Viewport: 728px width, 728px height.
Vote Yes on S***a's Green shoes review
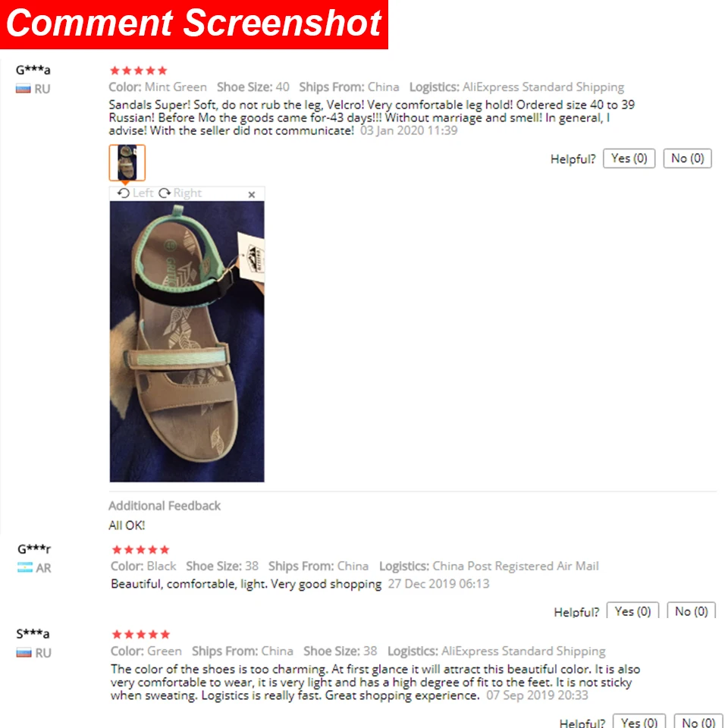tap(639, 721)
